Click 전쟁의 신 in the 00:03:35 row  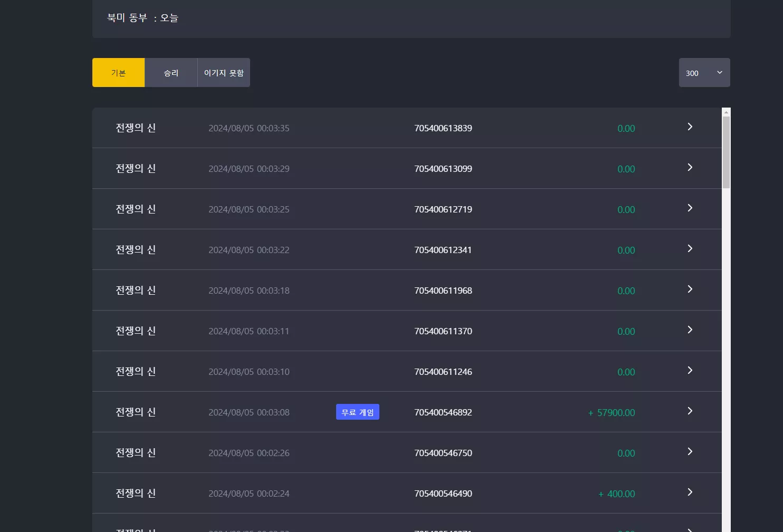(136, 128)
